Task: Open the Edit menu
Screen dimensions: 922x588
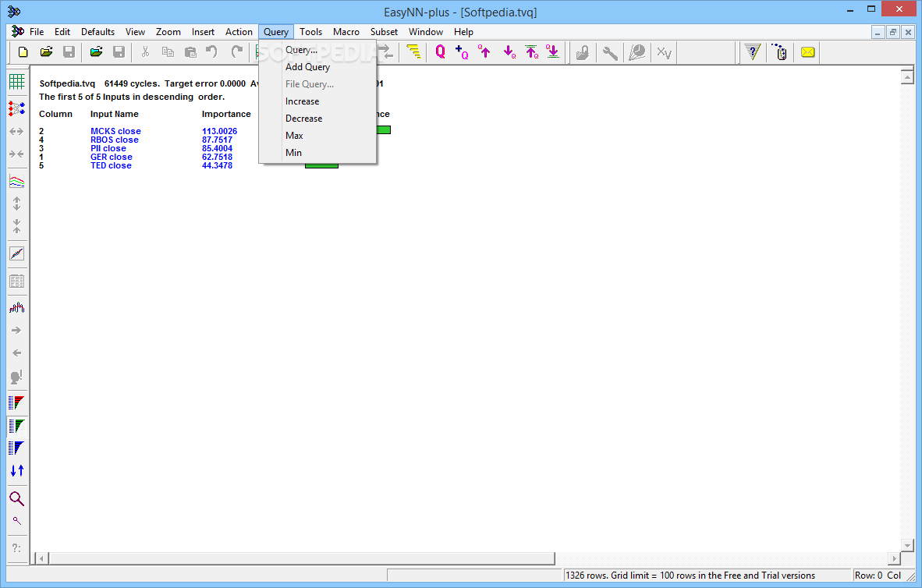Action: (x=62, y=32)
